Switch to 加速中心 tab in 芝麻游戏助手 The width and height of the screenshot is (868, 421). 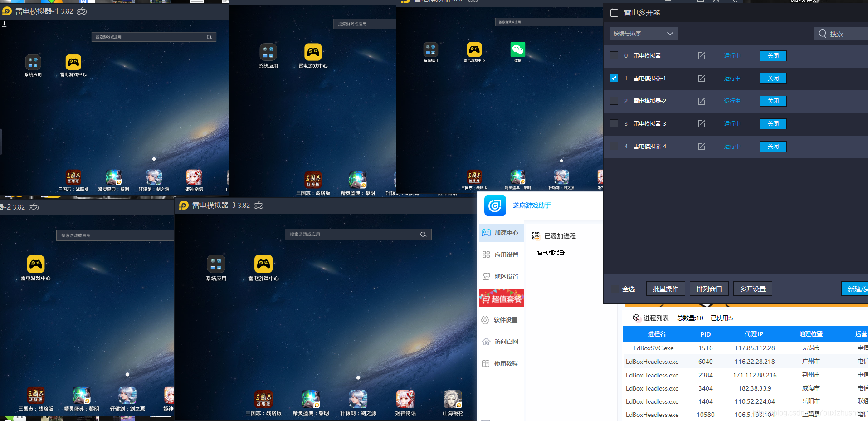(501, 233)
